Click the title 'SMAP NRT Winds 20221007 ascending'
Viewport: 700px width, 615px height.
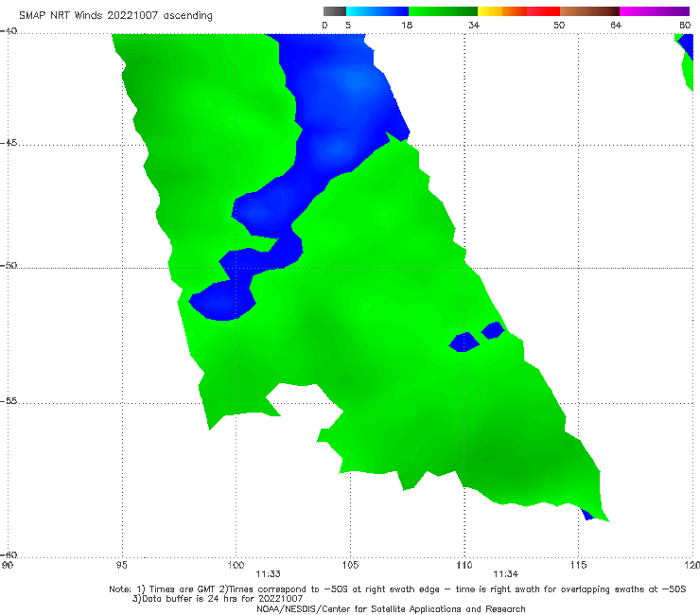tap(115, 16)
